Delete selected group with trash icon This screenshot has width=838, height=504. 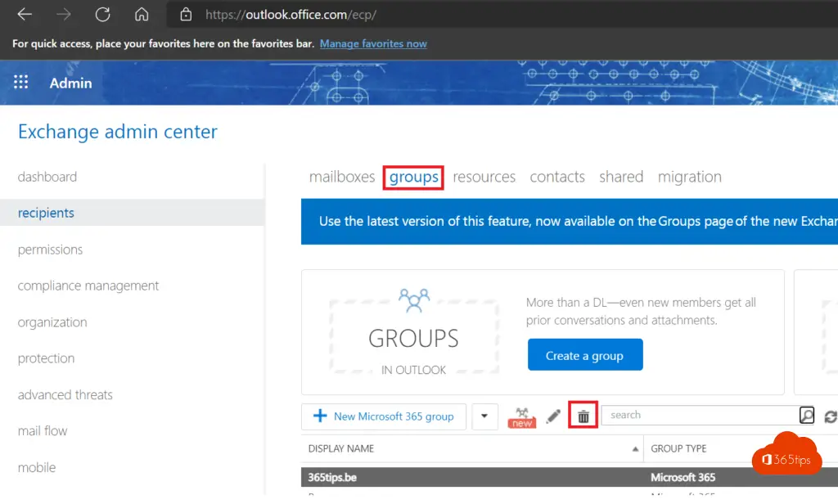[583, 416]
